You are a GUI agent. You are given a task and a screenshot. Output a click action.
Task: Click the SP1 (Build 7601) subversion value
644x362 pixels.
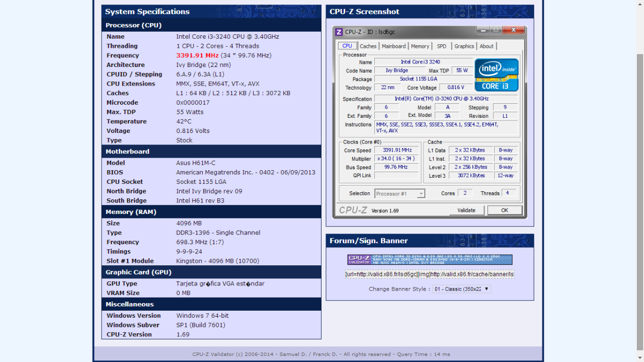point(201,325)
